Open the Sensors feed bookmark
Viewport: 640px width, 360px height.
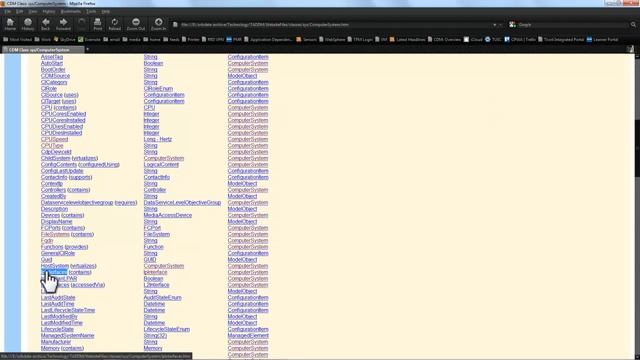[307, 40]
